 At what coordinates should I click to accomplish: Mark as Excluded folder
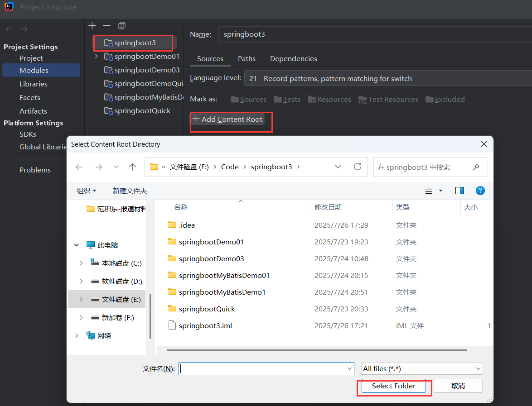(445, 99)
